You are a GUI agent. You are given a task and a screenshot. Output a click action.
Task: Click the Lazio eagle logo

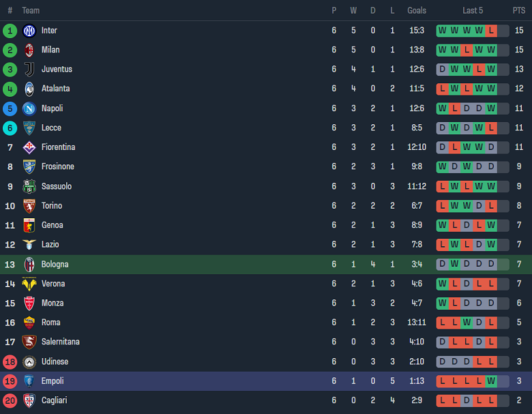coord(29,245)
